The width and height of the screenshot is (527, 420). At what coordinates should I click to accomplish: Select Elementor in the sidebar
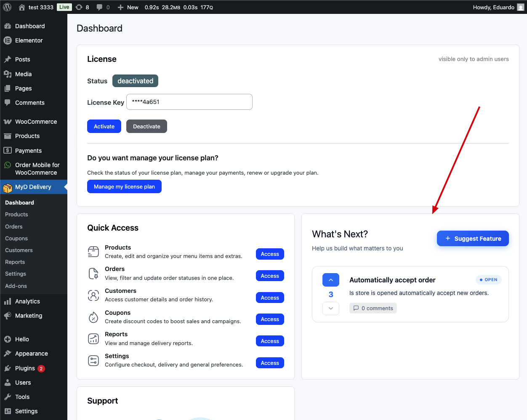[28, 40]
